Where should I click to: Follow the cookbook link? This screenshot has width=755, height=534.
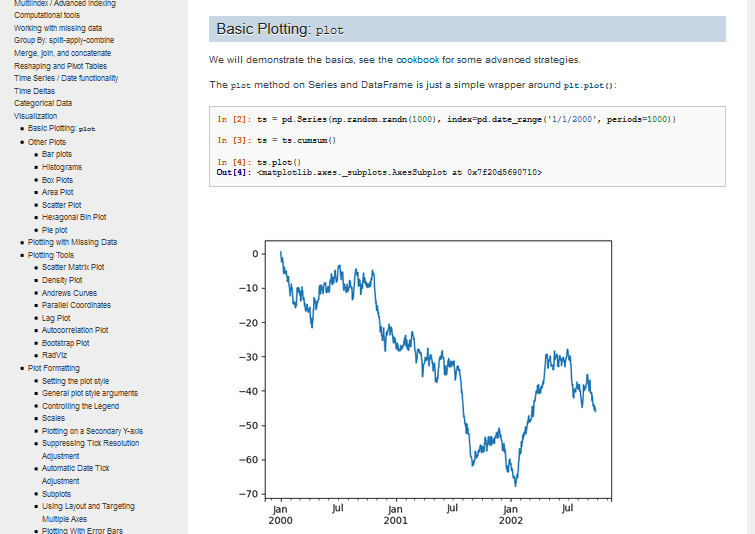[x=417, y=60]
